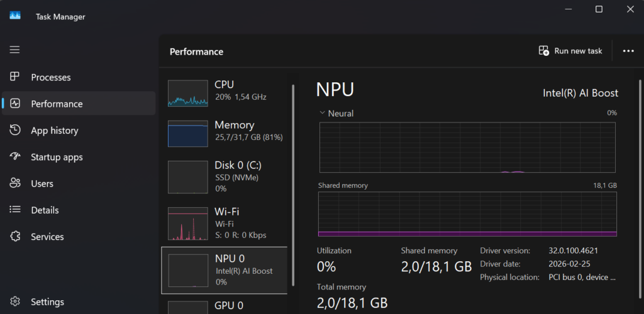644x314 pixels.
Task: Click the Startup apps gauge icon
Action: pyautogui.click(x=15, y=157)
